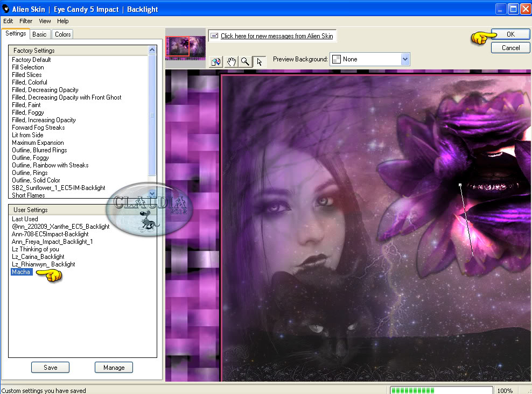Select the Filled, Colorful preset
Image resolution: width=532 pixels, height=394 pixels.
[x=30, y=82]
